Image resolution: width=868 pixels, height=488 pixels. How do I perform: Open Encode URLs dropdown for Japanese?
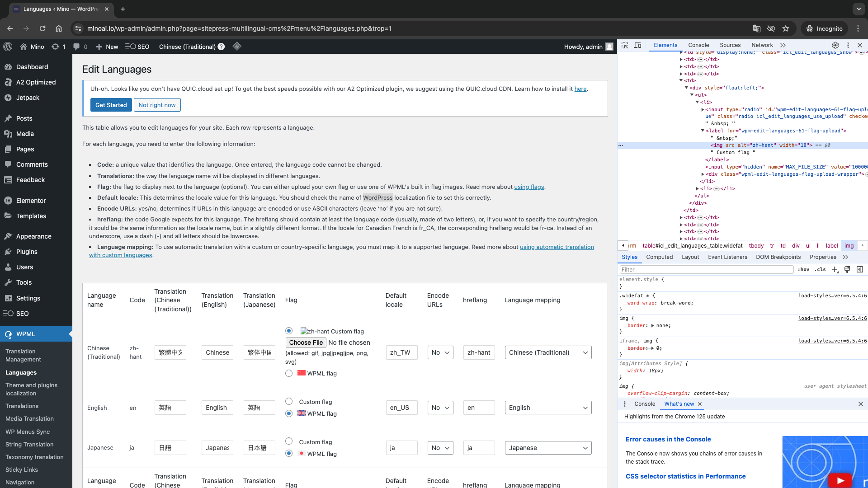pyautogui.click(x=440, y=448)
